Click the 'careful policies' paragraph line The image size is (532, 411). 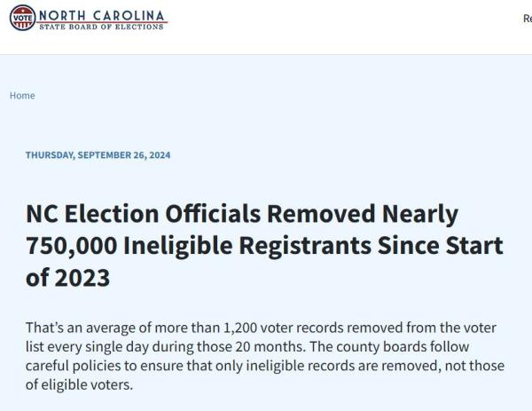click(x=265, y=366)
